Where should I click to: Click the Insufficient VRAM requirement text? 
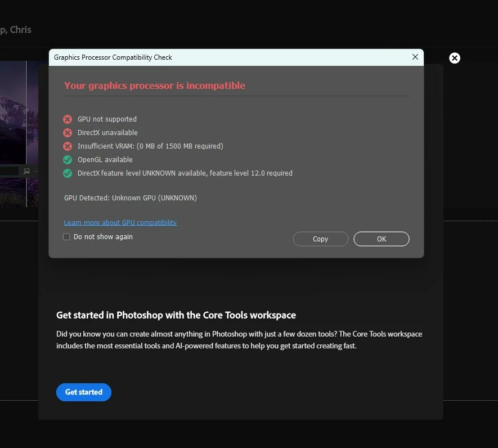(151, 146)
